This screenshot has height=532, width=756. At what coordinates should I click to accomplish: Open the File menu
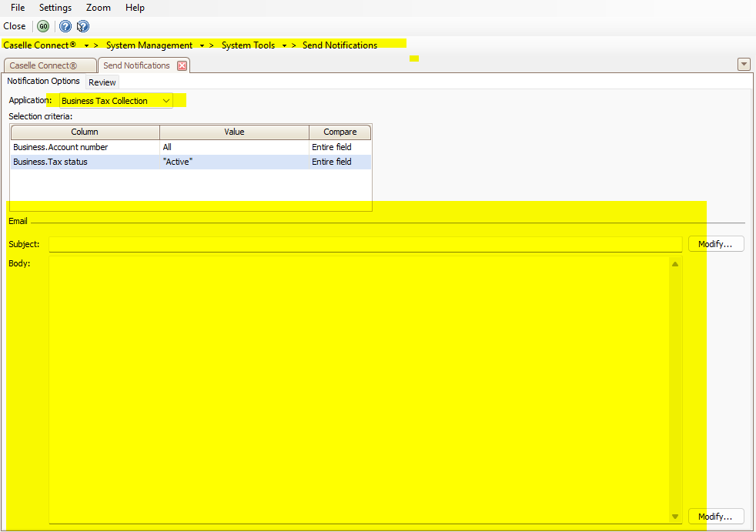[x=18, y=8]
